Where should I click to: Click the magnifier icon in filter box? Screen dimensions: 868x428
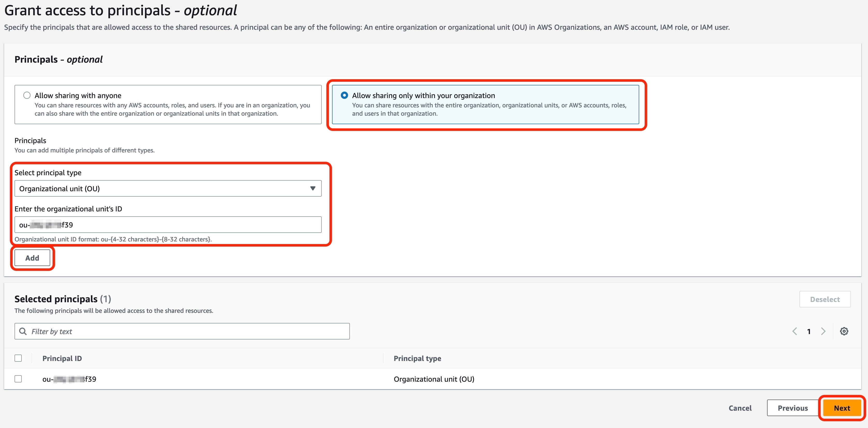[x=23, y=331]
